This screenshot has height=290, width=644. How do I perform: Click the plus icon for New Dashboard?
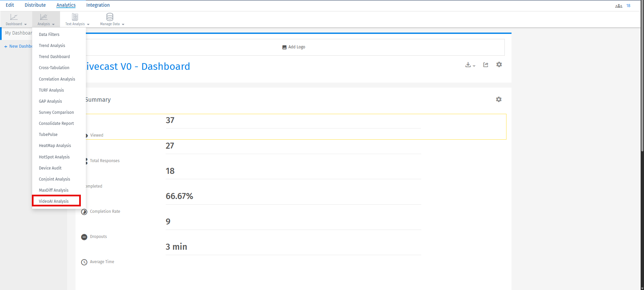click(6, 47)
